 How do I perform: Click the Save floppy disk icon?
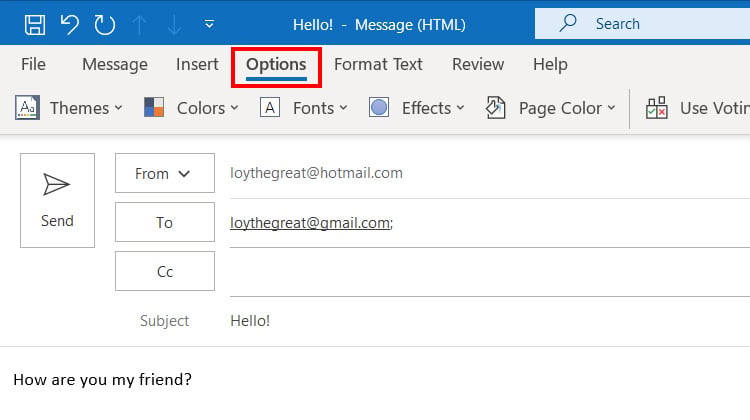[35, 24]
